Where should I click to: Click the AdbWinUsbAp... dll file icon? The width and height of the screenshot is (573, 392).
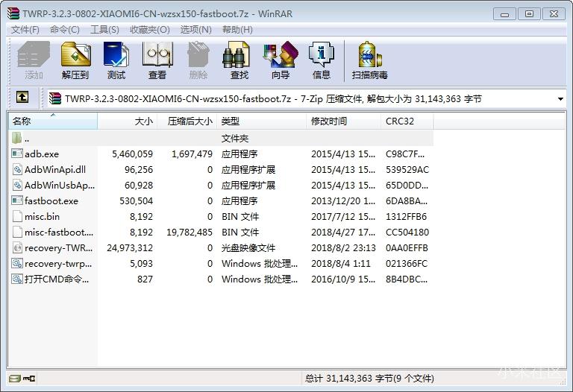pos(17,185)
